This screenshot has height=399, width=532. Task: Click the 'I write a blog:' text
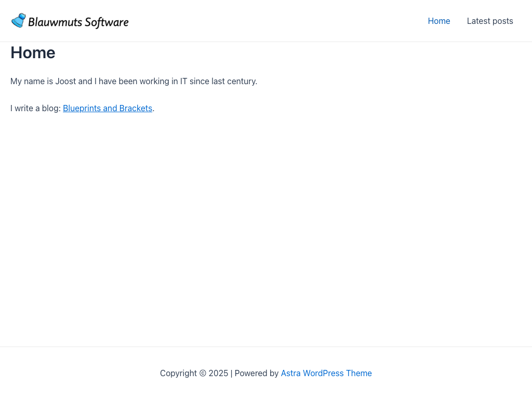[35, 108]
